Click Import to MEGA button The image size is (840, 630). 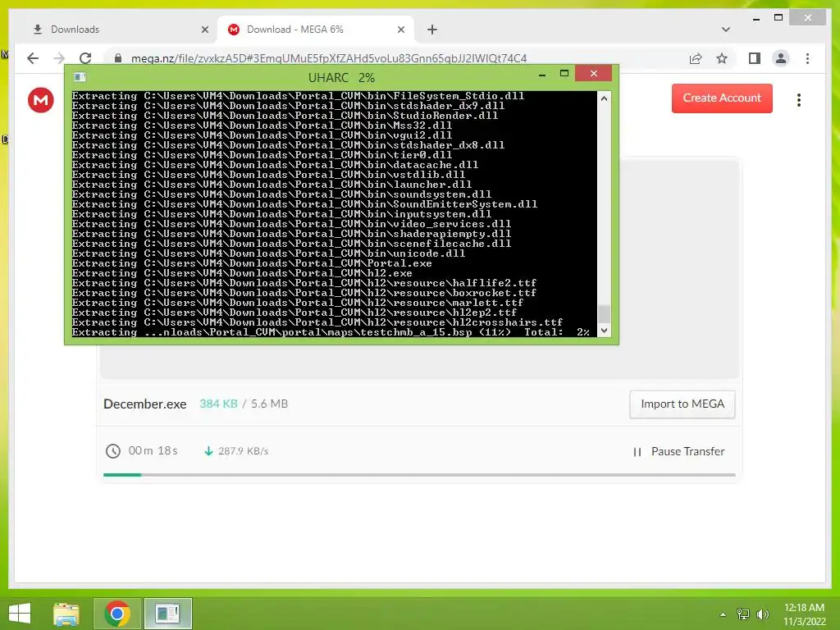(682, 404)
